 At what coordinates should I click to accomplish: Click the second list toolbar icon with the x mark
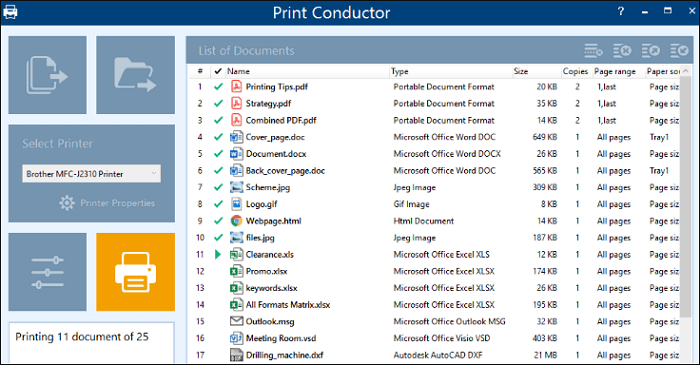point(622,51)
